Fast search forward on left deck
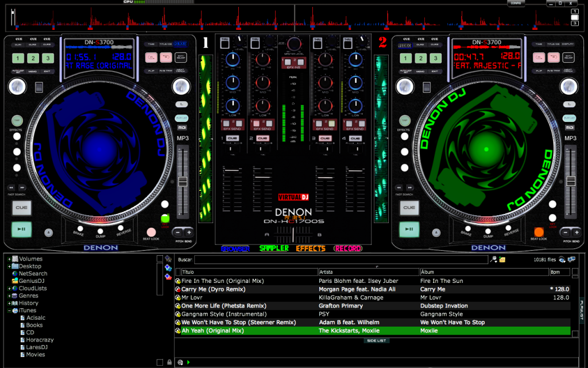Viewport: 588px width, 368px height. tap(22, 187)
